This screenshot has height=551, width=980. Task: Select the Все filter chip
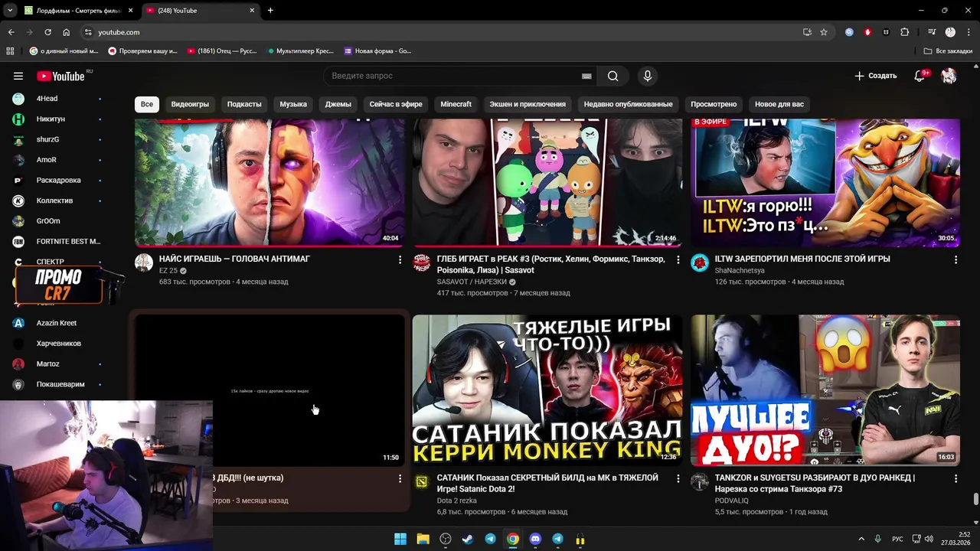146,104
